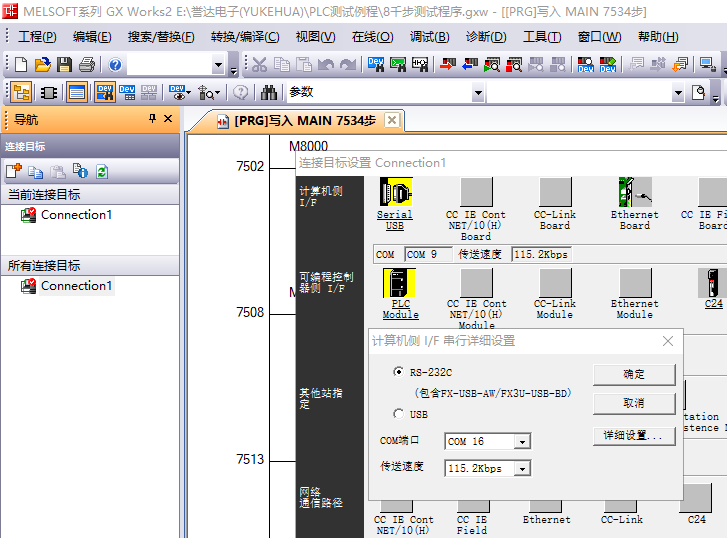Click the 所有连接目标 section header
727x538 pixels.
coord(90,266)
